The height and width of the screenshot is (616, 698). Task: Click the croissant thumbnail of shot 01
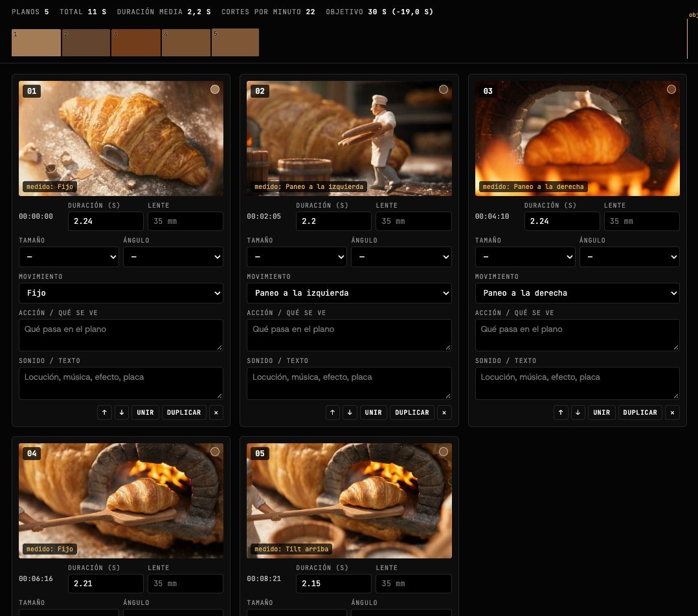point(121,138)
